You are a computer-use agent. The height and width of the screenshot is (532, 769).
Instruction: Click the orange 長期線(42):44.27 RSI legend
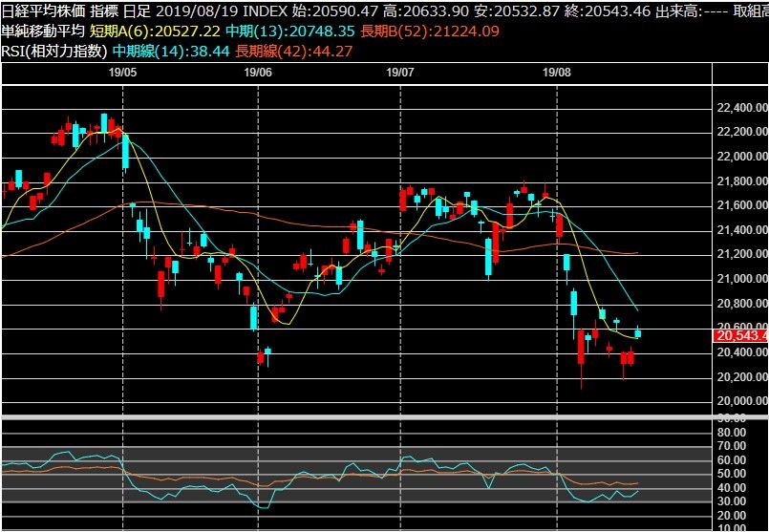(294, 51)
